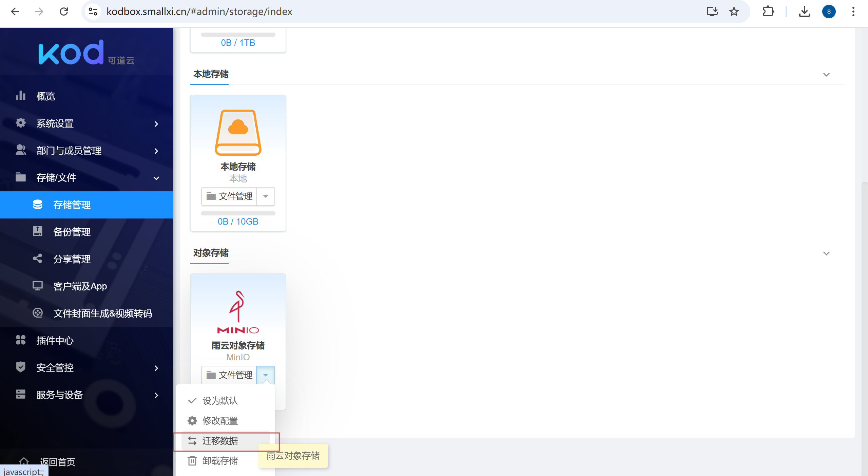Click 文件管理 button under 雨云对象存储

coord(229,375)
